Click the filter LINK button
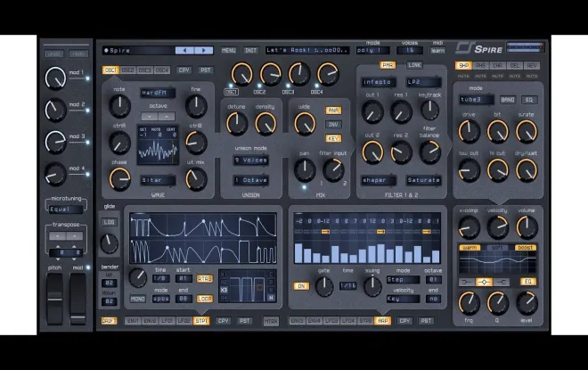 tap(414, 65)
